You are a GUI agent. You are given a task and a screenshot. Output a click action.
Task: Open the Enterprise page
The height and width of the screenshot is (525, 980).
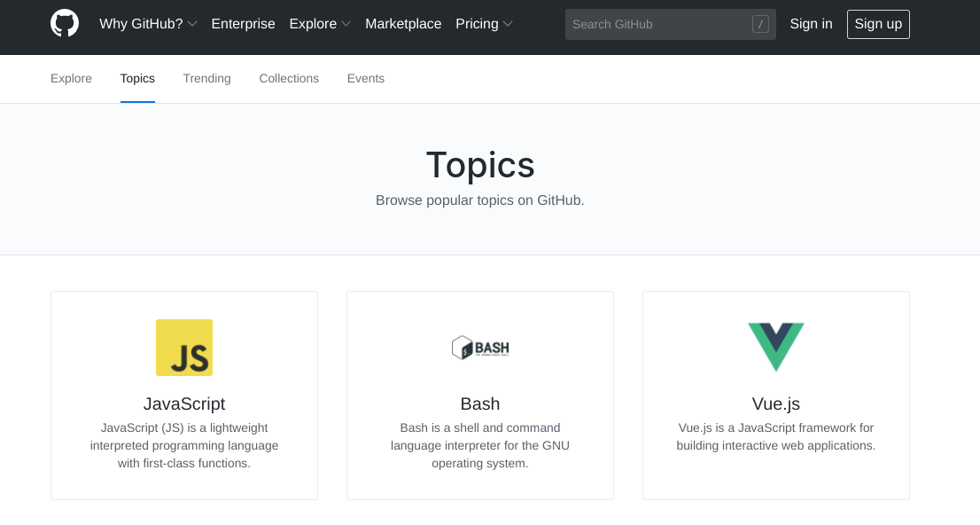coord(243,24)
